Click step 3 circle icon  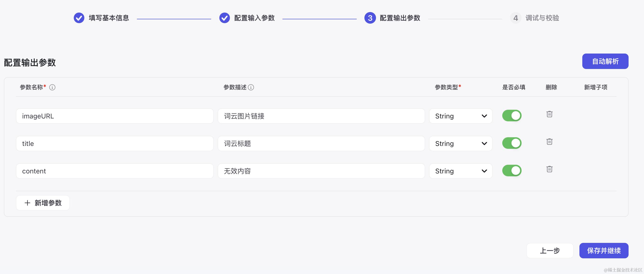coord(370,18)
